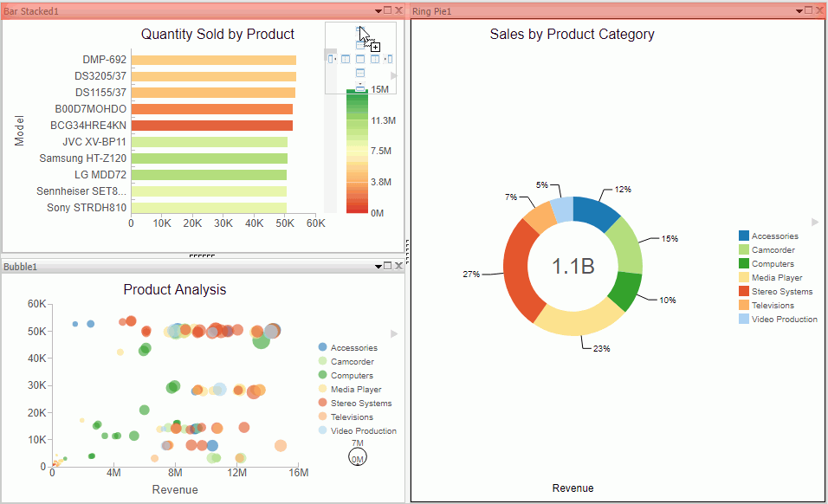Click the dock-to-far-right icon in docking guide
Viewport: 828px width, 504px height.
389,59
